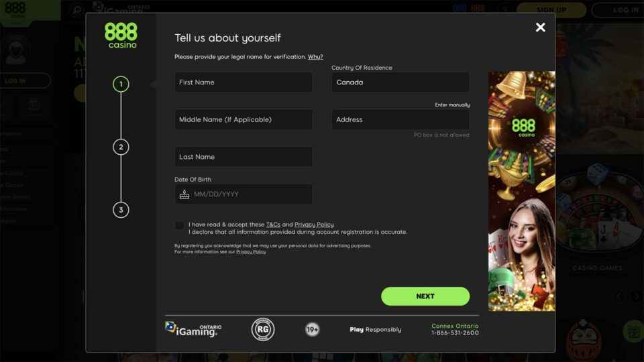Click the Address autocomplete field
Screen dimensions: 644x362
[400, 120]
